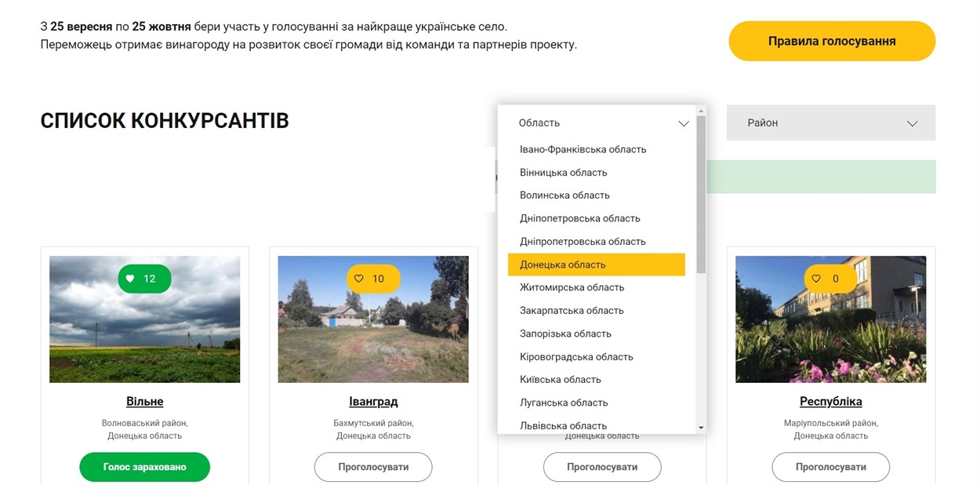The height and width of the screenshot is (485, 980).
Task: Vote for Республіка with Проголосувати
Action: pyautogui.click(x=831, y=467)
